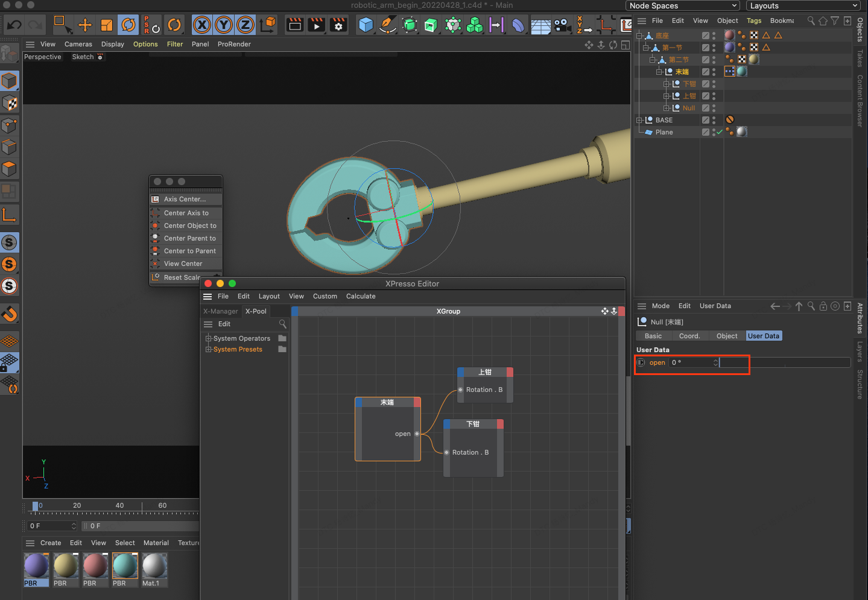Open Axis Center... dialog entry
This screenshot has width=868, height=600.
(x=186, y=199)
